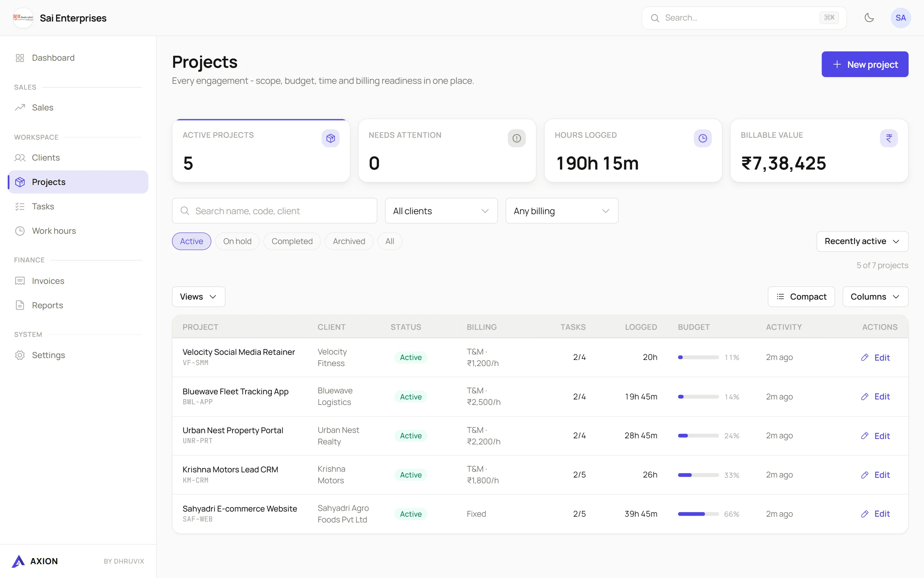
Task: Open the SA user avatar
Action: tap(900, 18)
